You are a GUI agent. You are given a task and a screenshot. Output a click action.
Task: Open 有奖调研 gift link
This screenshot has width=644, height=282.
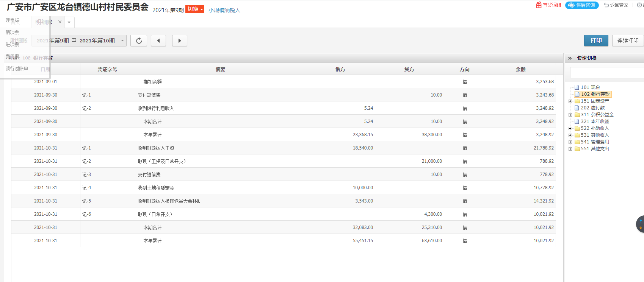[x=548, y=5]
